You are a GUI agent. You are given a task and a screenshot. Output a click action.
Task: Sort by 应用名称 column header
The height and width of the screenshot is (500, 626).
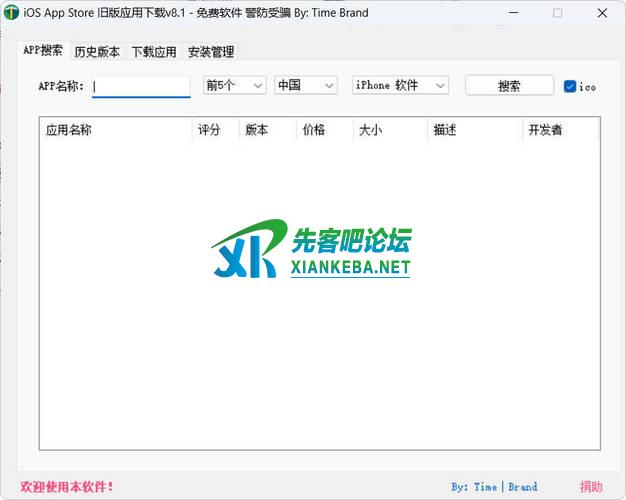(x=115, y=131)
